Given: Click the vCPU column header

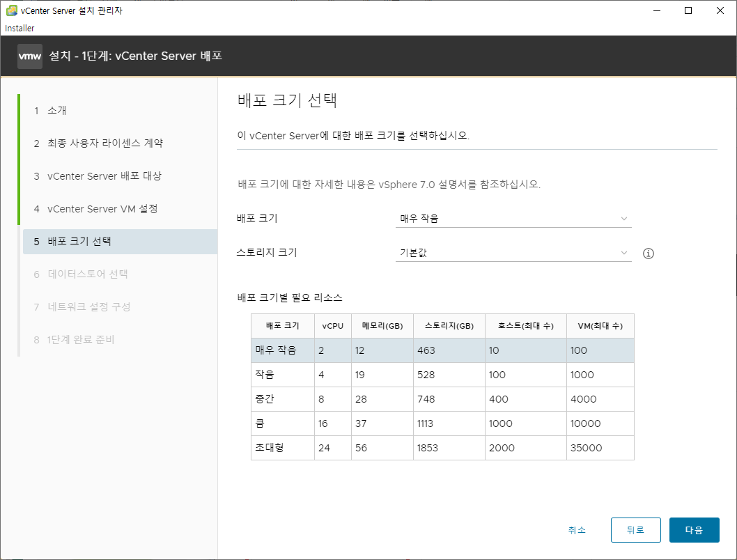Looking at the screenshot, I should tap(333, 326).
